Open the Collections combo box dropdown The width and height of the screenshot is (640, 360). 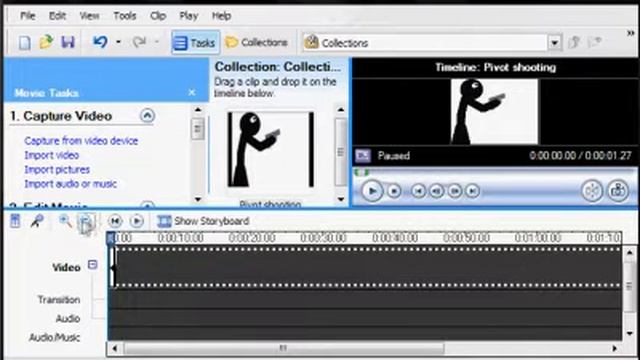pyautogui.click(x=554, y=42)
